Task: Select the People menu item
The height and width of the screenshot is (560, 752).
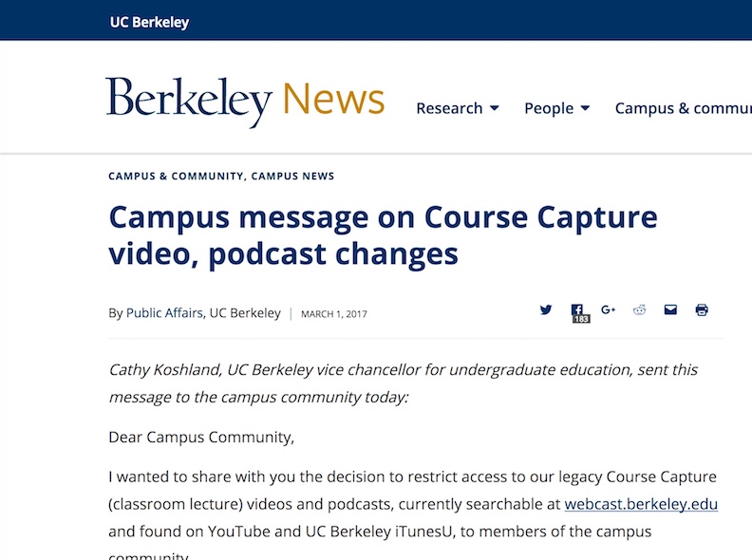Action: 549,108
